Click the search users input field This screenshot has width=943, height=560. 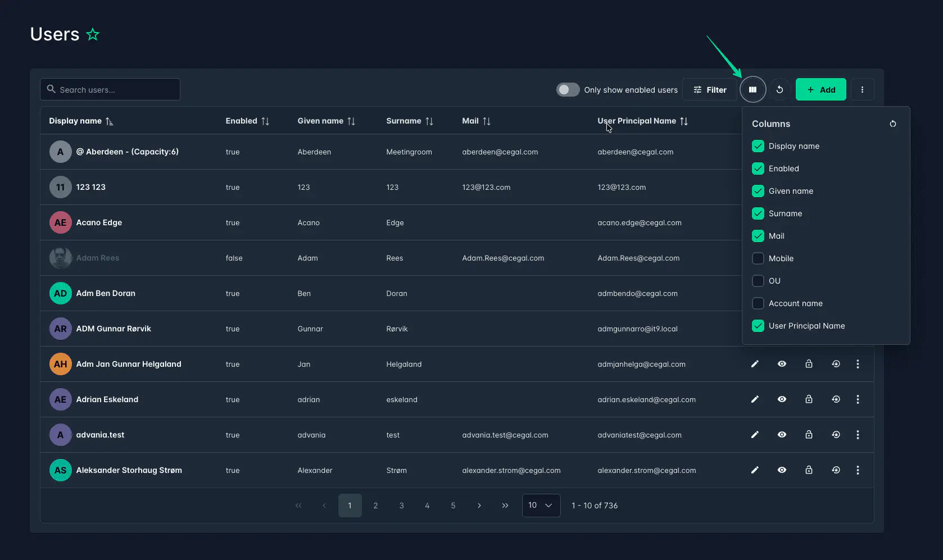pos(110,89)
